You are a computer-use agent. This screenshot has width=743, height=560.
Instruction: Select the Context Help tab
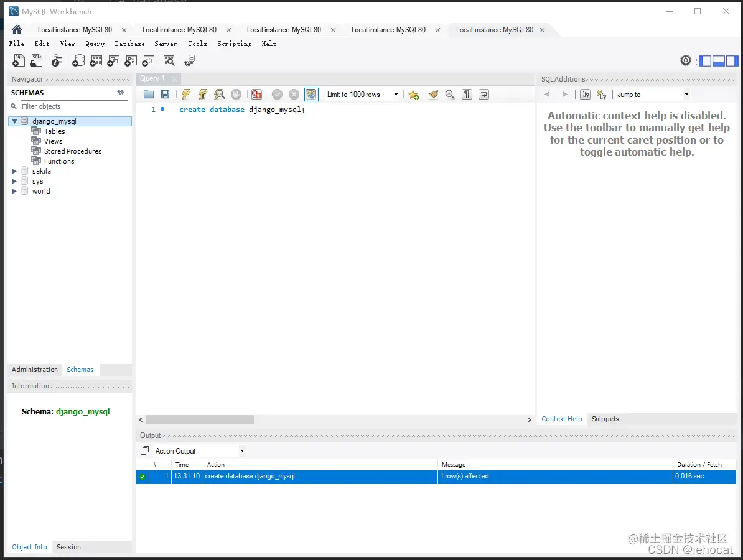coord(561,419)
